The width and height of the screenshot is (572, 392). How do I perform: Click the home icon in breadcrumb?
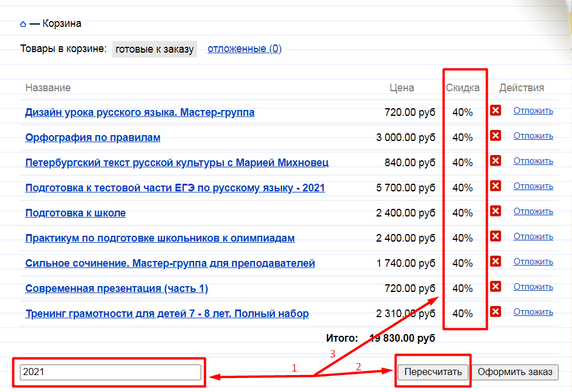pyautogui.click(x=23, y=24)
